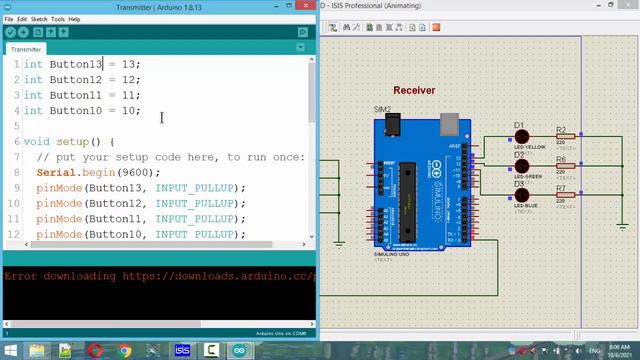Launch ARES with the red toolbar icon
The width and height of the screenshot is (640, 360).
(436, 27)
